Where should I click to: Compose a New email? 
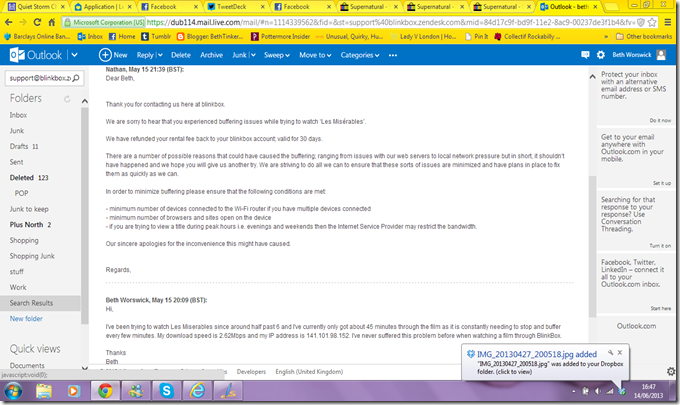(x=113, y=55)
